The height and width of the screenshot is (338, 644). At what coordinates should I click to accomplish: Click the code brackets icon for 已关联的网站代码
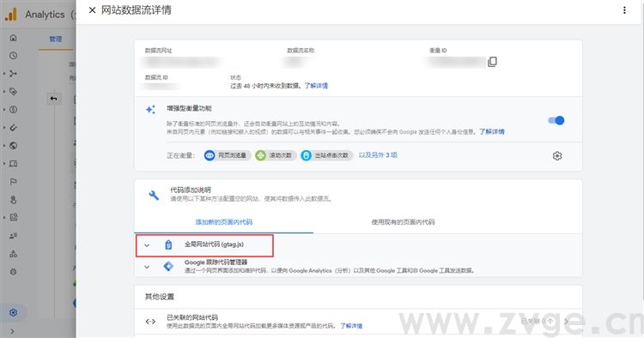point(151,322)
